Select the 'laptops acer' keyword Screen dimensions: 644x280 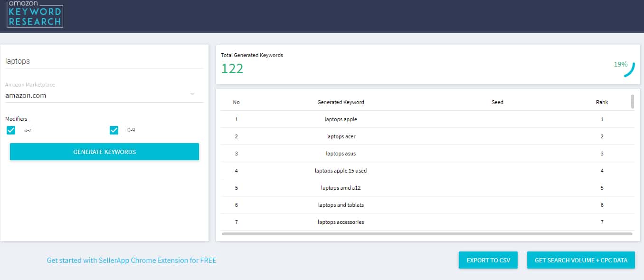(341, 136)
